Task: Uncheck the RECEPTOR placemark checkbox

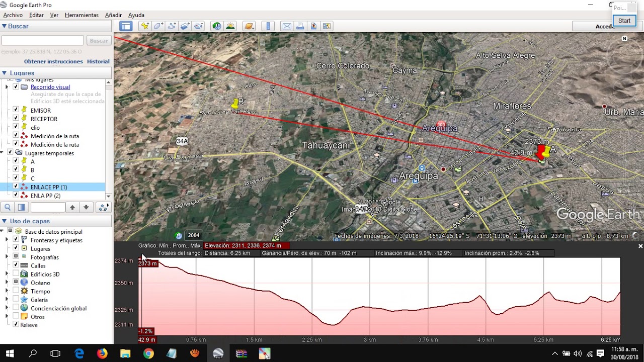Action: 16,119
